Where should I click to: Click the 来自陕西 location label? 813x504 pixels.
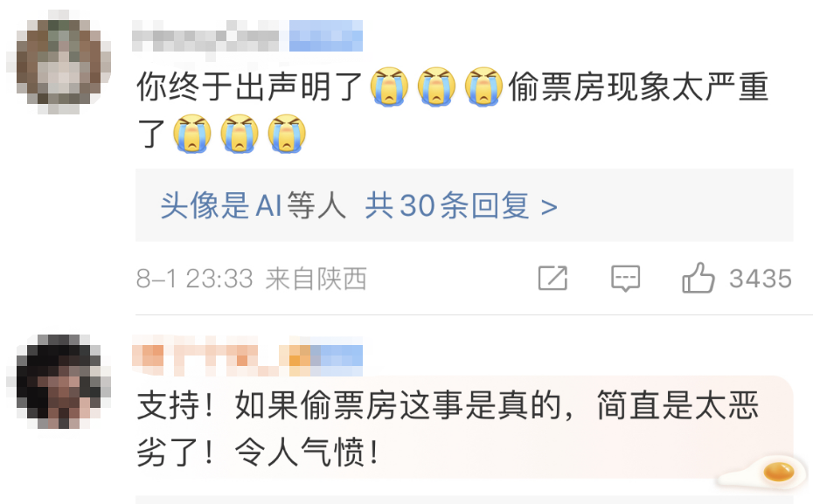[x=316, y=280]
